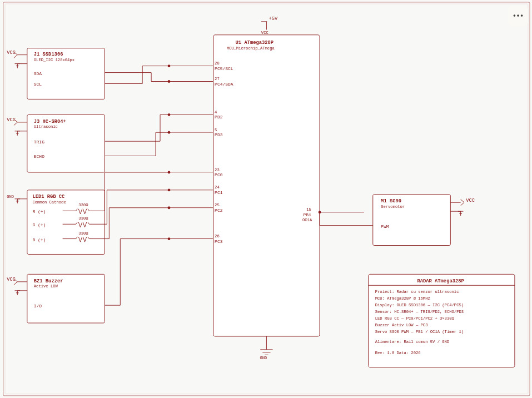Open the three-dot more options menu
The image size is (532, 398).
click(518, 16)
